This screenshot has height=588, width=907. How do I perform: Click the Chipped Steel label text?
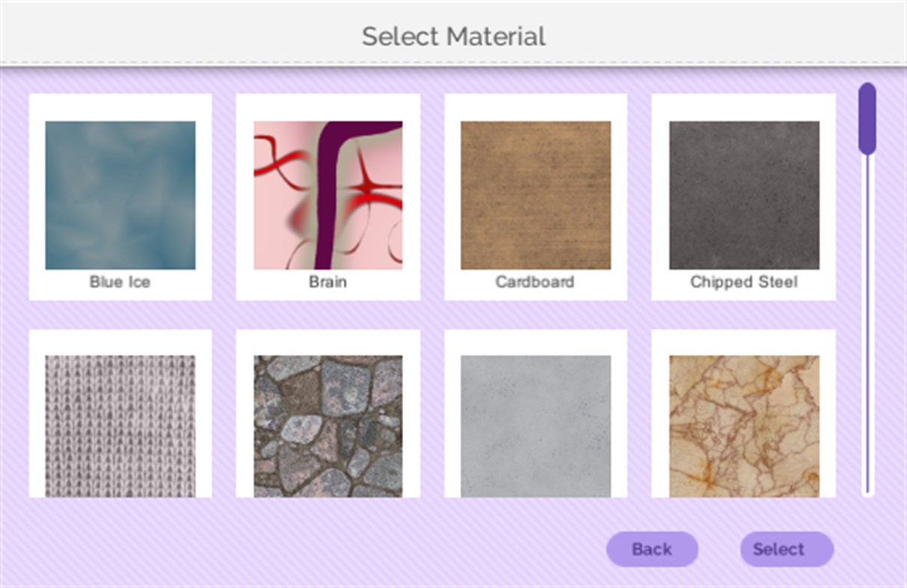point(744,282)
